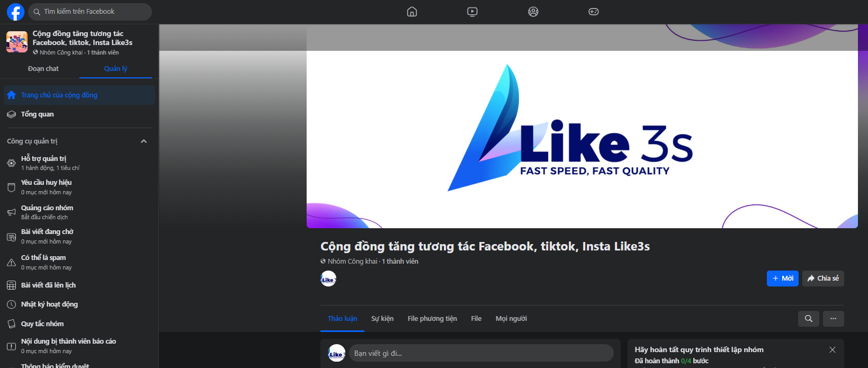
Task: Click the Yêu cầu huy hiệu shield icon
Action: [11, 187]
